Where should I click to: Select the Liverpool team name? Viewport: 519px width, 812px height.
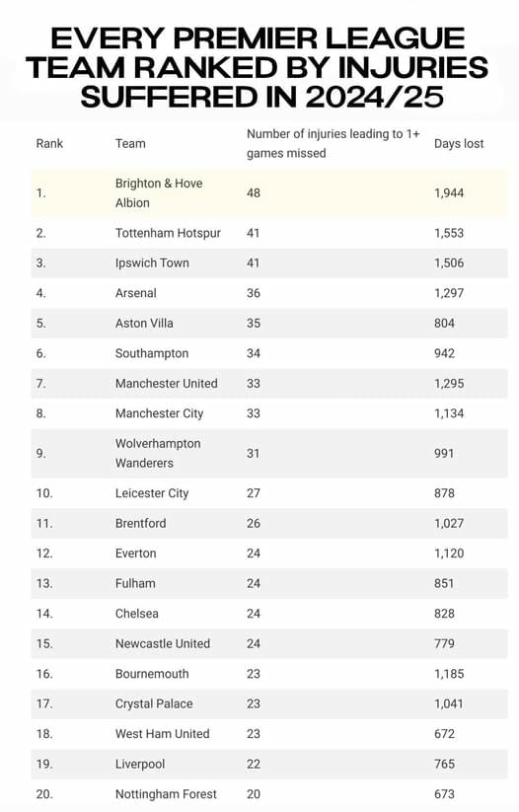point(140,764)
